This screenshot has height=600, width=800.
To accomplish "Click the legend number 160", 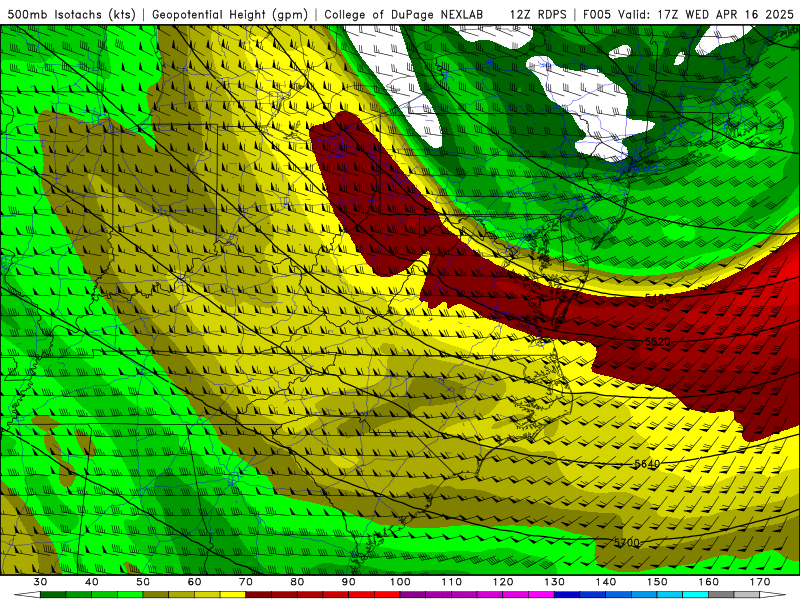I will [x=709, y=582].
